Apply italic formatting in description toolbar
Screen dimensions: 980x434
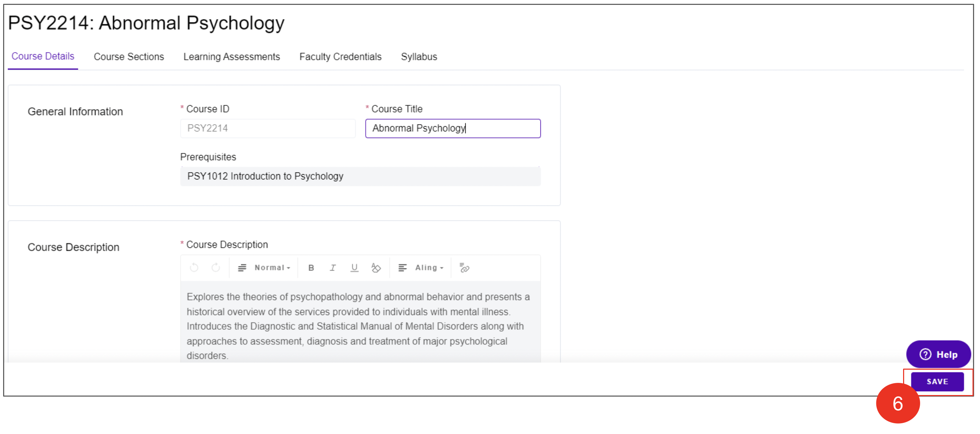(x=333, y=268)
